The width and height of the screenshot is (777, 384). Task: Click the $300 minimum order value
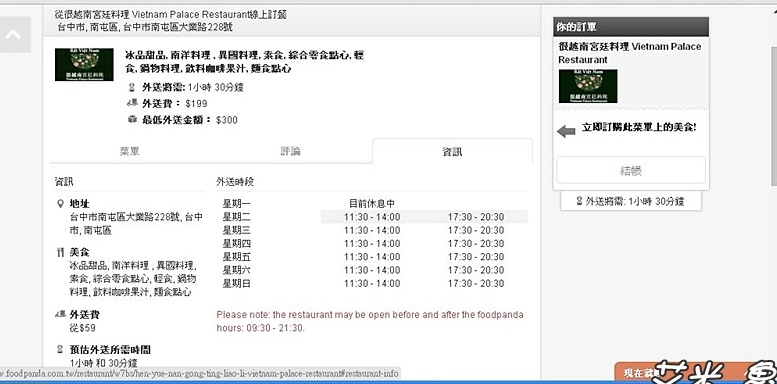point(226,120)
